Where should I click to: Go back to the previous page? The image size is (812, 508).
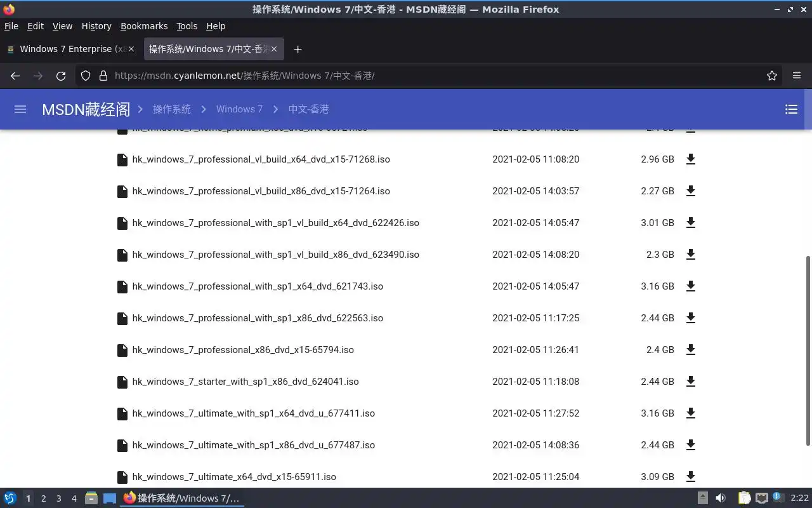[15, 76]
